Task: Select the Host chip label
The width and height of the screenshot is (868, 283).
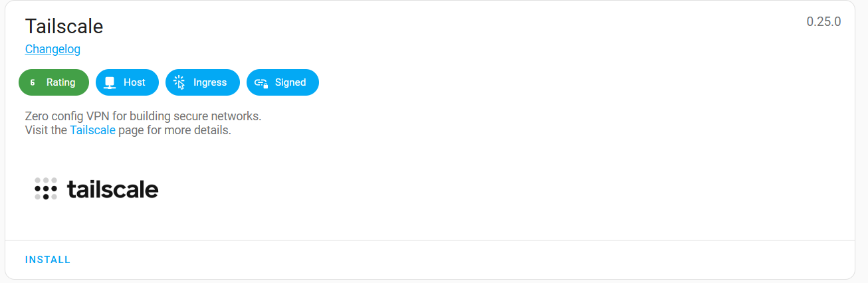Action: pyautogui.click(x=134, y=83)
